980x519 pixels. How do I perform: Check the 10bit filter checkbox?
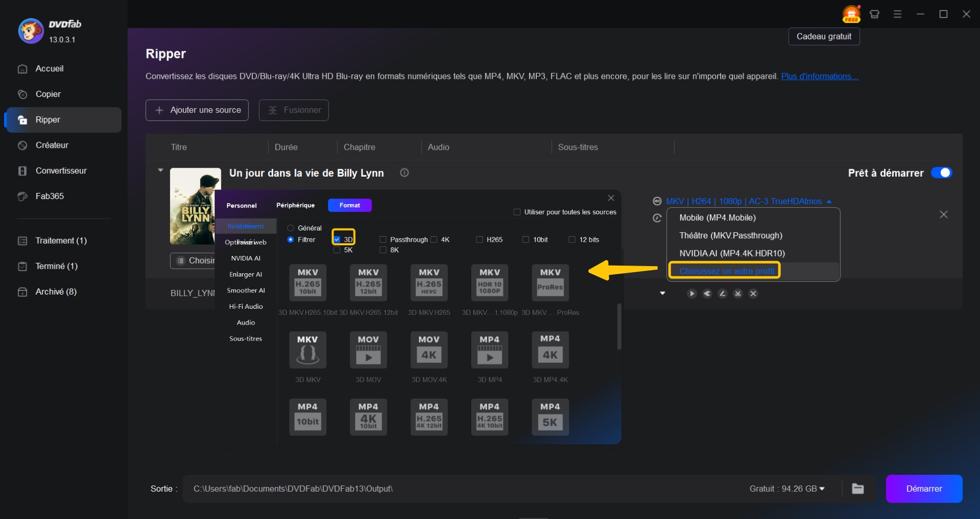point(526,239)
